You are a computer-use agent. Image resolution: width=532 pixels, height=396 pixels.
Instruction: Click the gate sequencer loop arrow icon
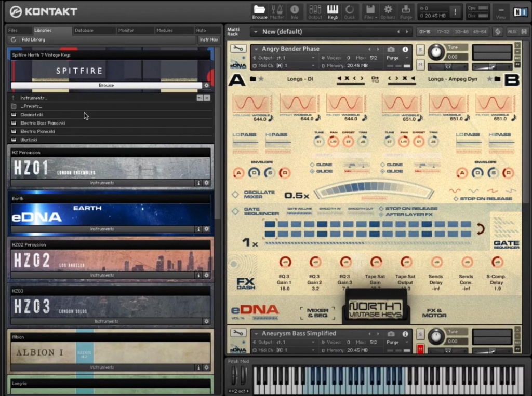coord(480,229)
